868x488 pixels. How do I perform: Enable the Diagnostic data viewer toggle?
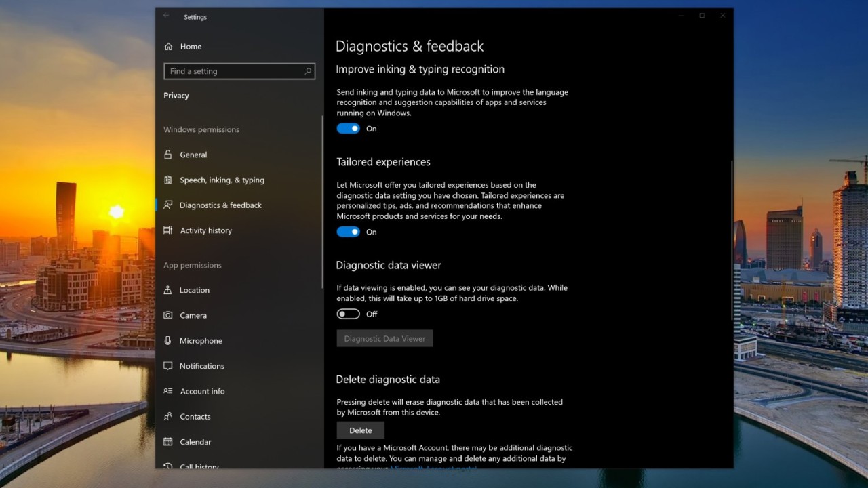(349, 314)
